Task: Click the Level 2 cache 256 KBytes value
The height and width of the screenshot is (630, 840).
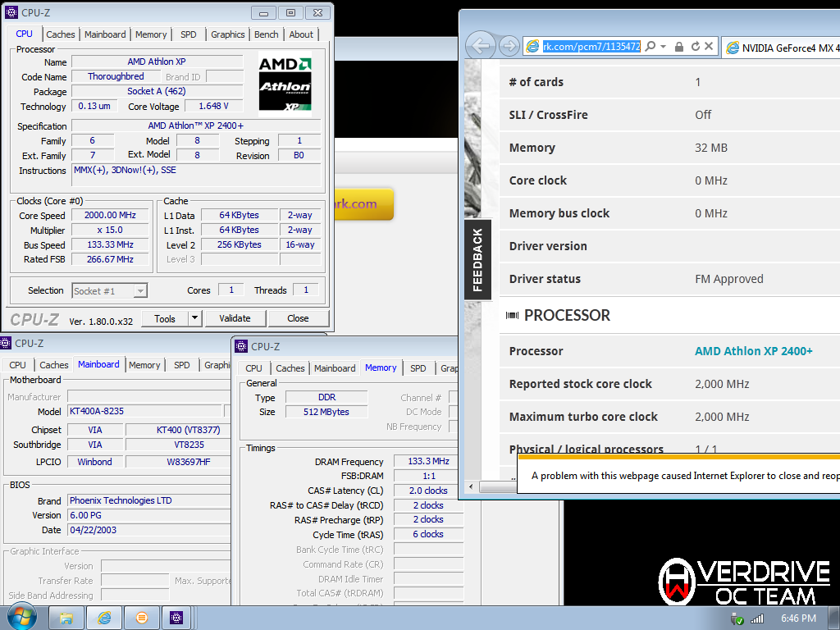Action: click(240, 244)
